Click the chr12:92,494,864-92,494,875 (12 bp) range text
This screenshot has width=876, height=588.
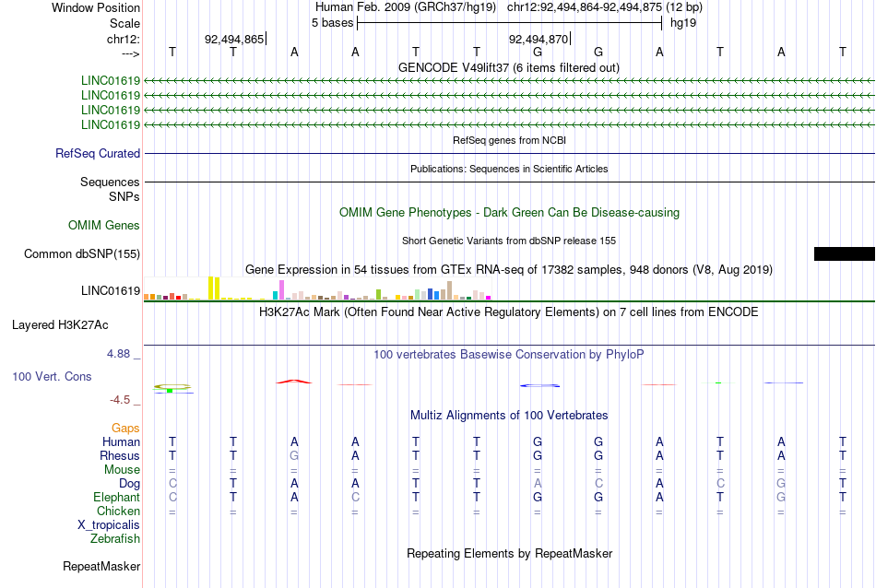click(605, 7)
